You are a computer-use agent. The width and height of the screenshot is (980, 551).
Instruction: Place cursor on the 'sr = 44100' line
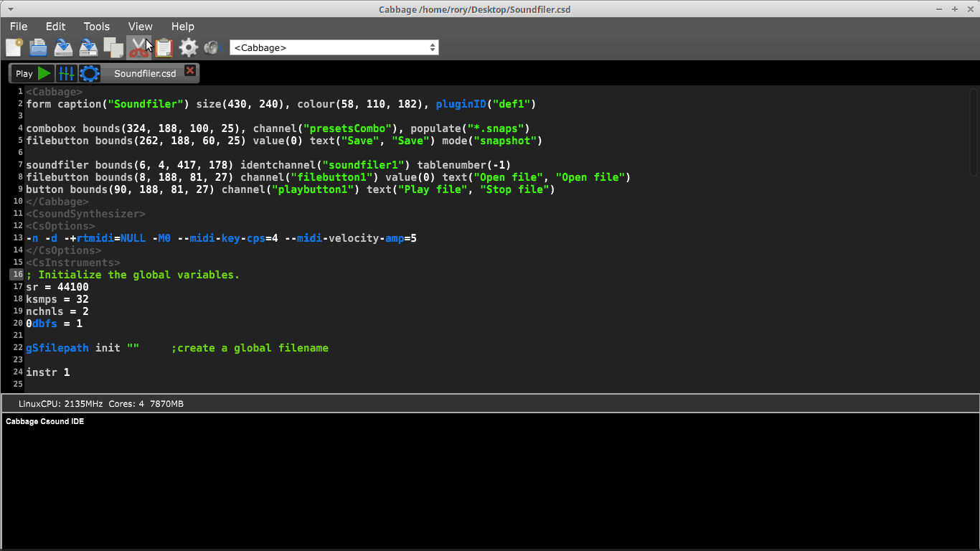[57, 287]
